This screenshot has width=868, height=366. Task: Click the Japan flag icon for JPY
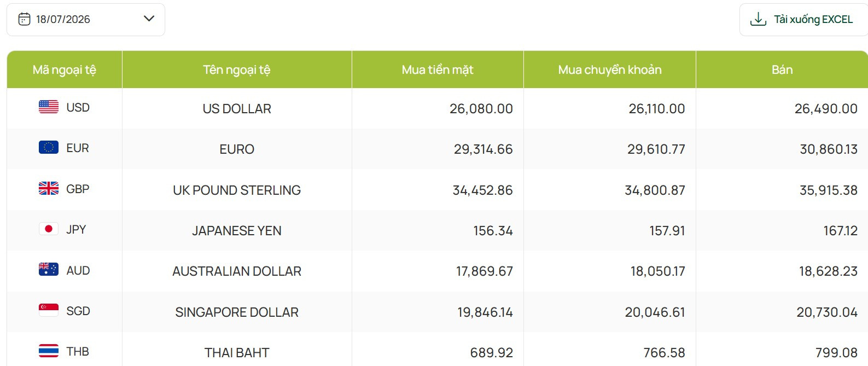click(49, 229)
